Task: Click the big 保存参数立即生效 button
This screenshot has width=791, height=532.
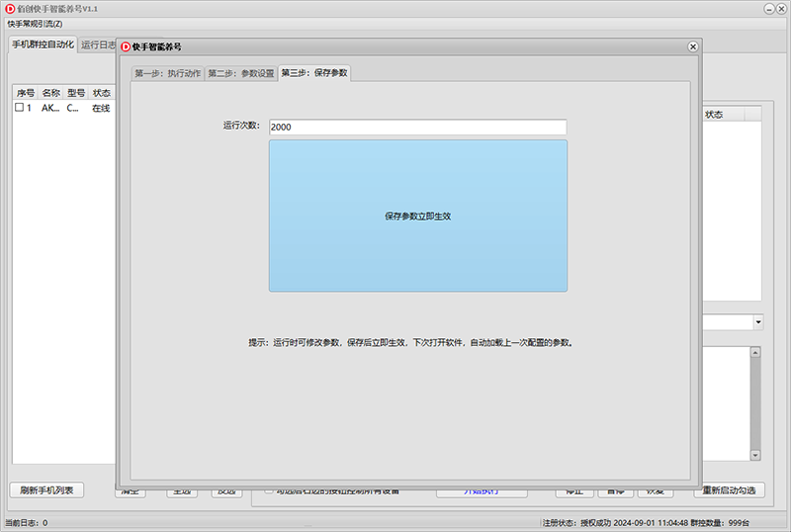Action: tap(417, 216)
